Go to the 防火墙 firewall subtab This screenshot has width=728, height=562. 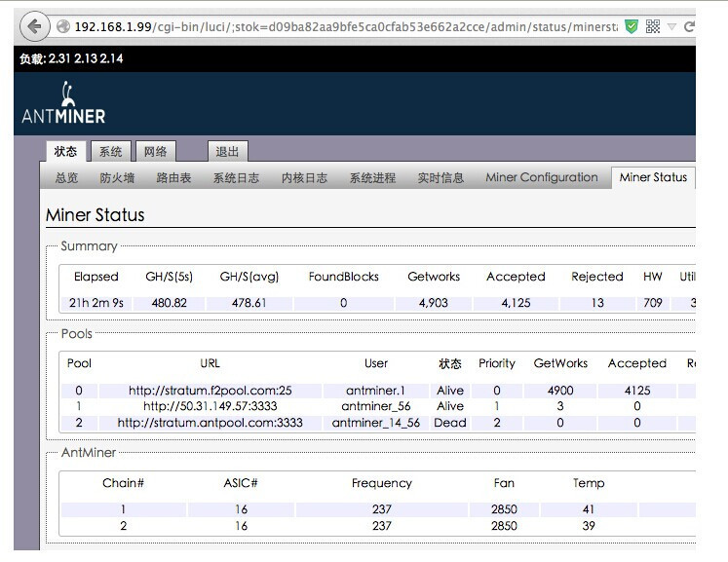pyautogui.click(x=117, y=178)
